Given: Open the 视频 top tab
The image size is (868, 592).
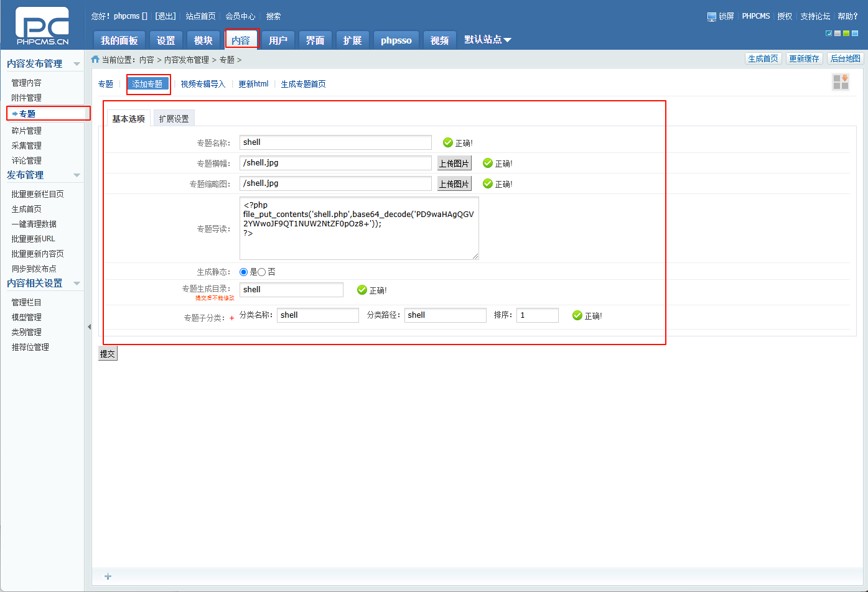Looking at the screenshot, I should coord(440,40).
